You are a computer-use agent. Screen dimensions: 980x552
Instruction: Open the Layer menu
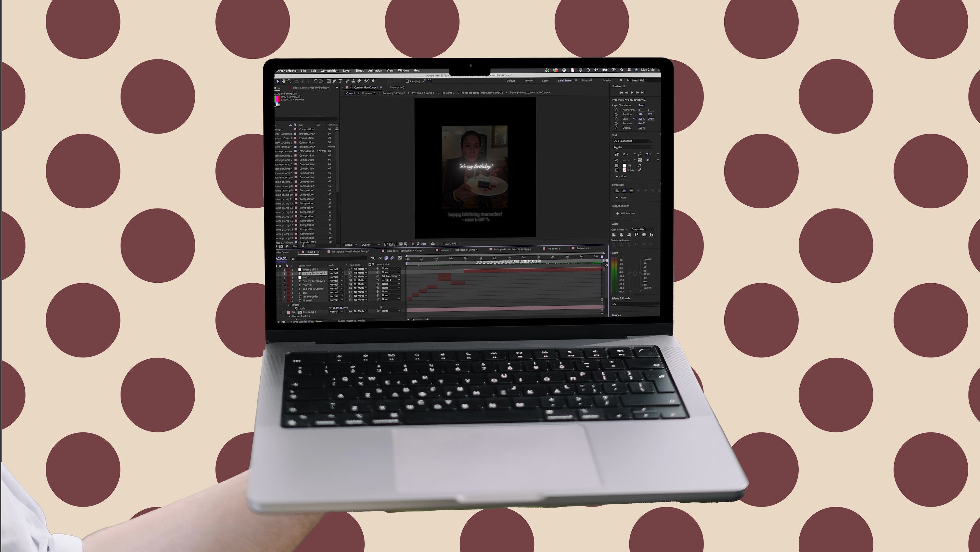tap(347, 71)
